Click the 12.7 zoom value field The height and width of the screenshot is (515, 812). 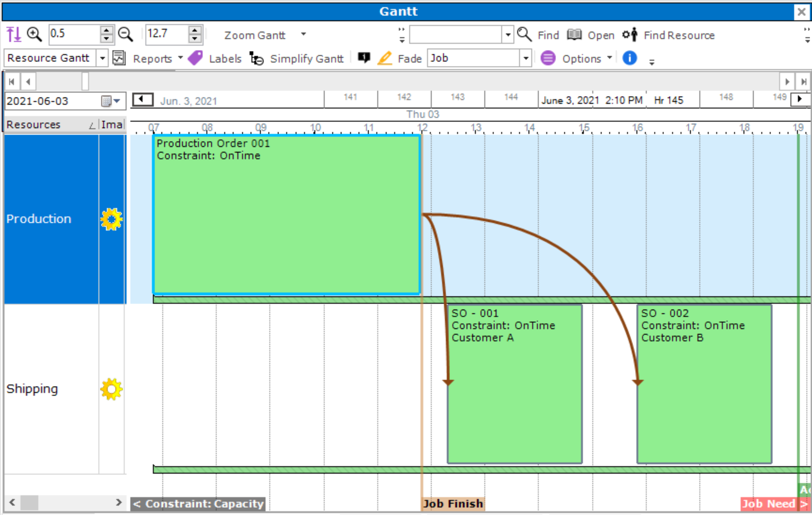[168, 34]
